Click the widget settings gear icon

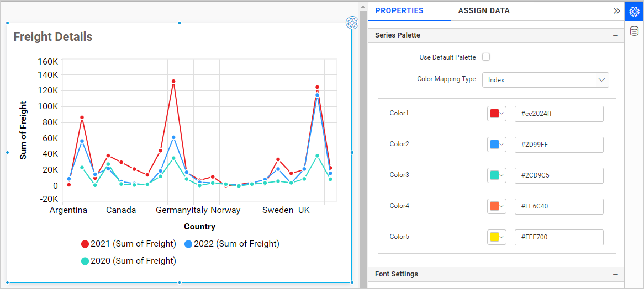pyautogui.click(x=352, y=23)
